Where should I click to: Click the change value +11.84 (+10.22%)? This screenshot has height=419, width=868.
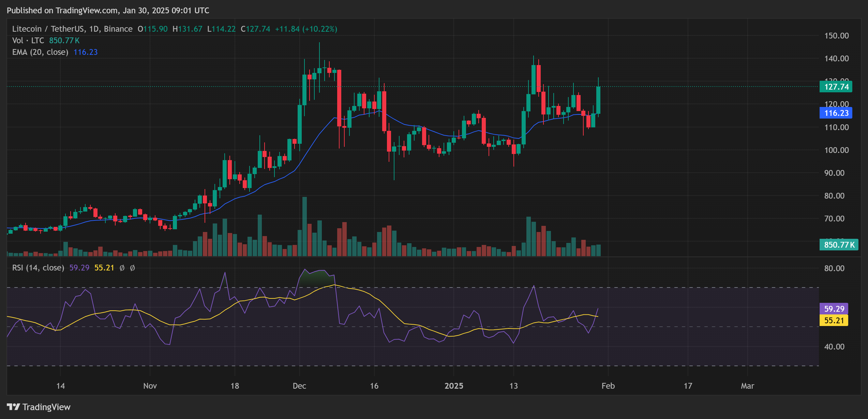coord(306,29)
